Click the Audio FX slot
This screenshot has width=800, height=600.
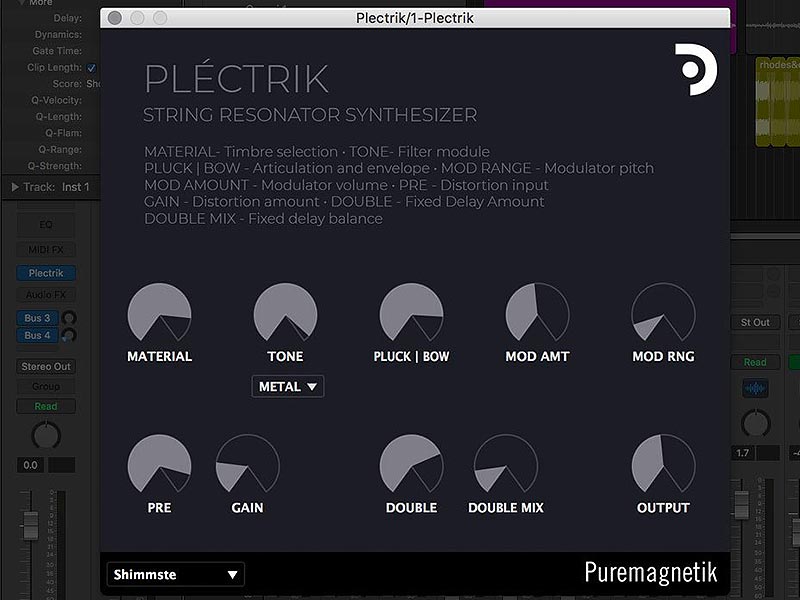click(46, 294)
